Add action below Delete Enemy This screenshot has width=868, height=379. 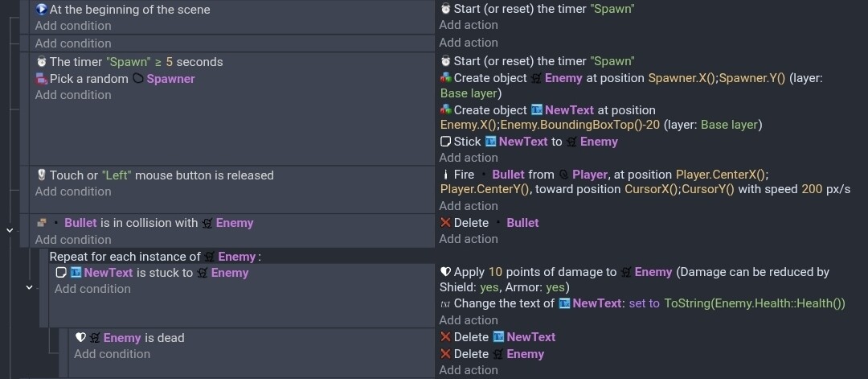pyautogui.click(x=469, y=370)
